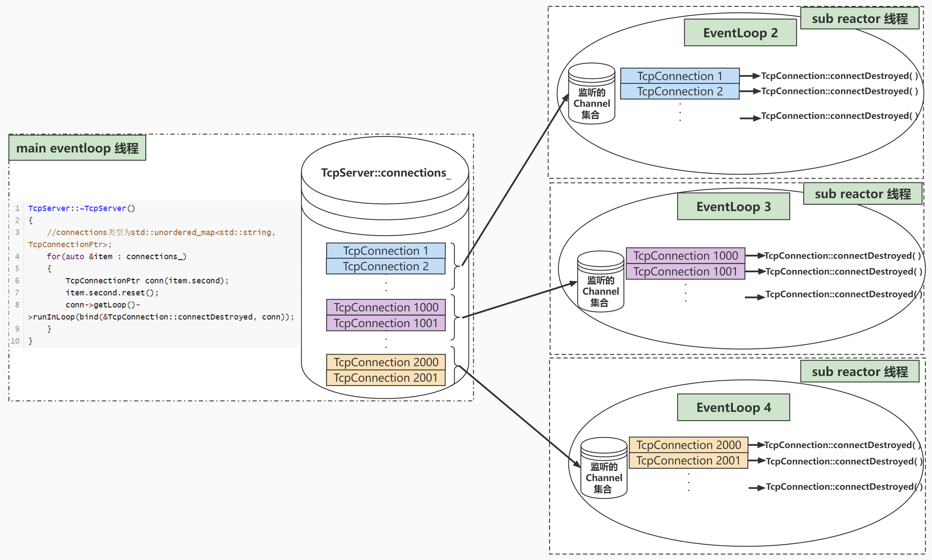
Task: Select TcpConnection 2000 inside EventLoop 4
Action: click(x=688, y=445)
